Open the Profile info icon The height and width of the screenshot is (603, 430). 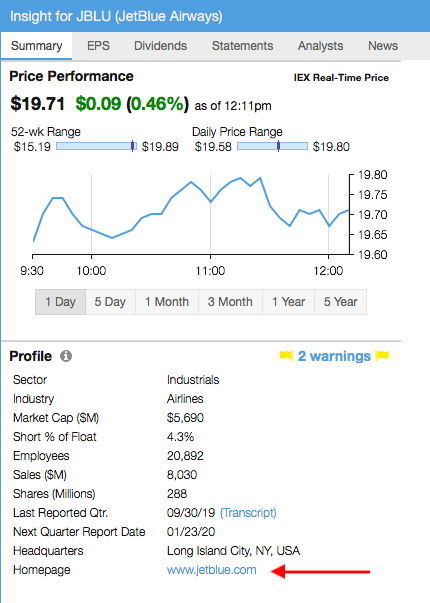coord(66,356)
